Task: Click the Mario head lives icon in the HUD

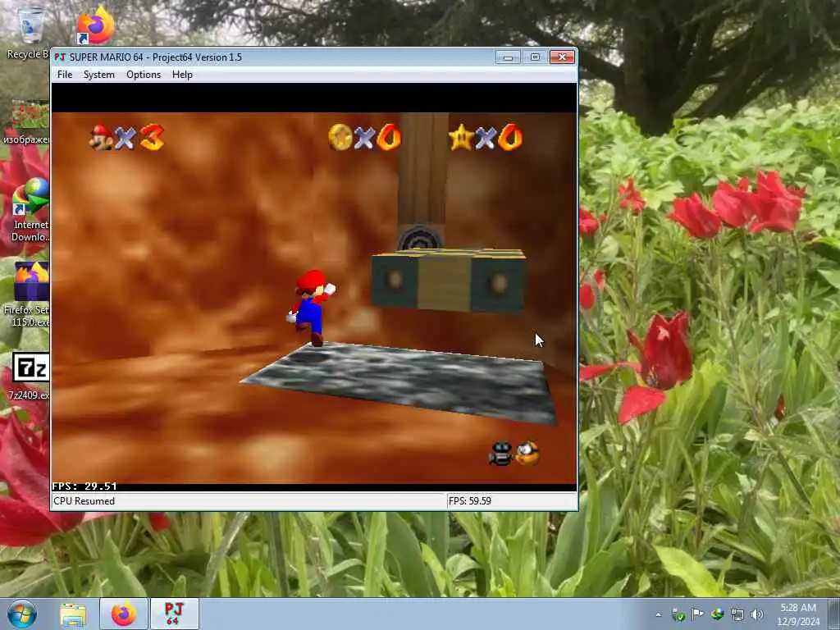Action: click(x=101, y=137)
